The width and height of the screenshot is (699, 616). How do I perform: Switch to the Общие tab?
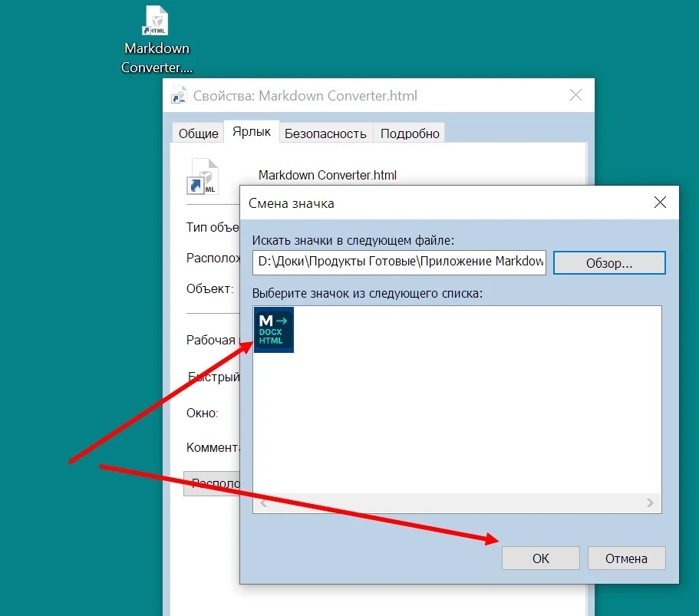tap(198, 133)
